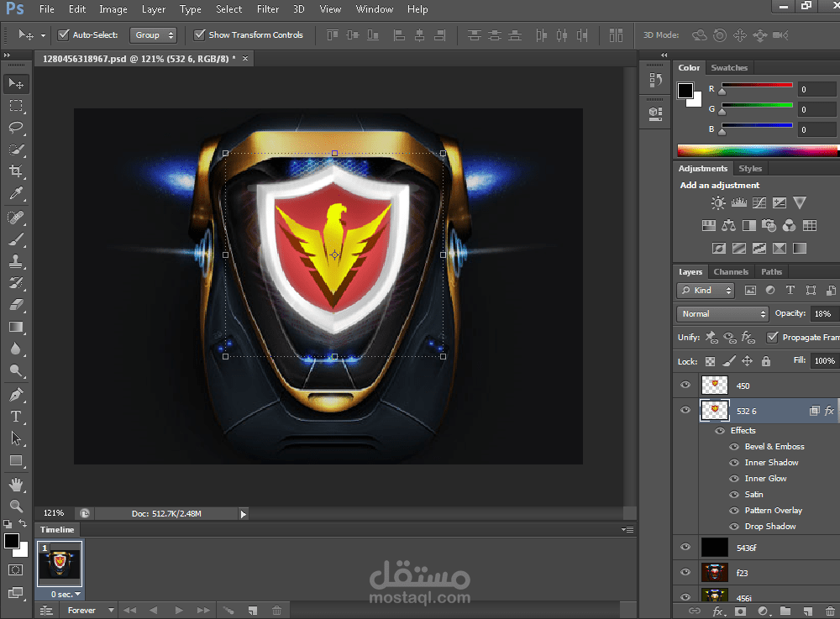Open the Image menu
Screen dimensions: 840x619
tap(113, 9)
